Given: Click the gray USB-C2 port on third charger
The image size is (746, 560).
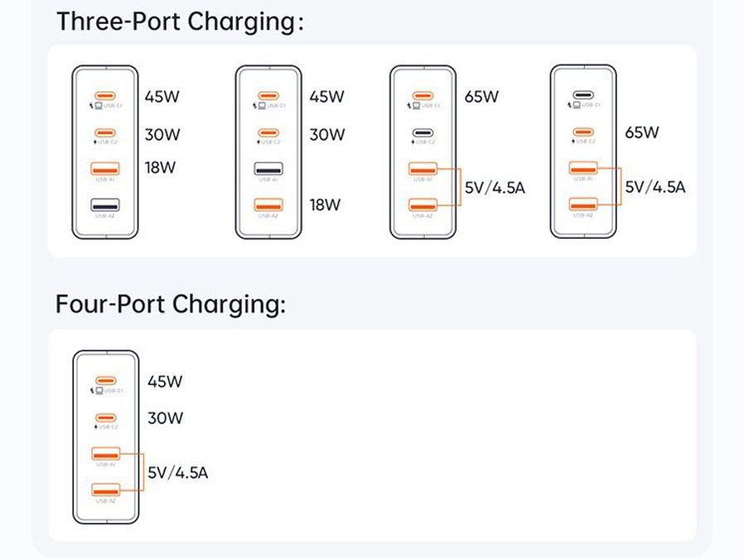Looking at the screenshot, I should pyautogui.click(x=423, y=133).
